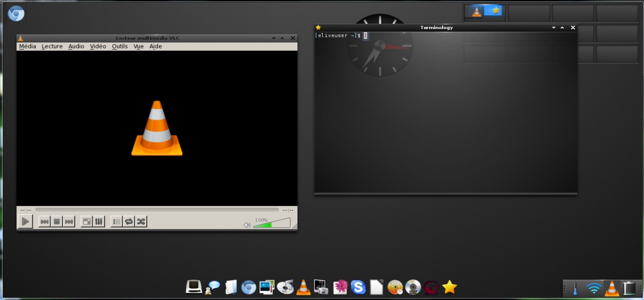Click the star icon in dock
The width and height of the screenshot is (644, 300).
coord(449,287)
